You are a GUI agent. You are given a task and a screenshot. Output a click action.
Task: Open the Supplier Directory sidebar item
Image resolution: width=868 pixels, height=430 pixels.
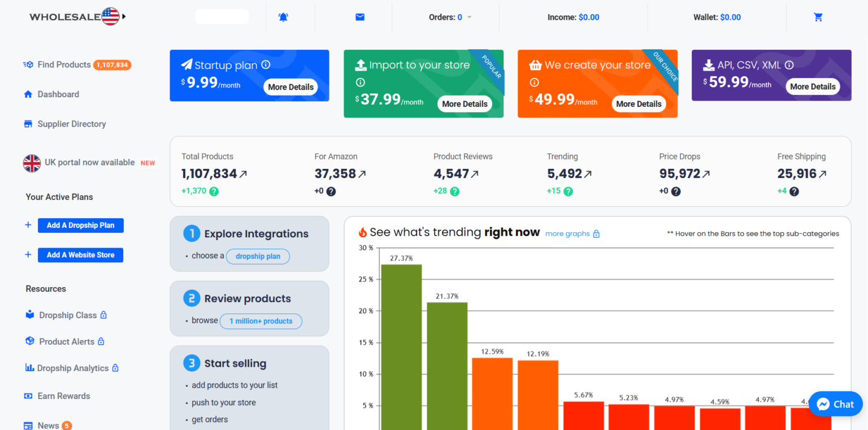(71, 124)
